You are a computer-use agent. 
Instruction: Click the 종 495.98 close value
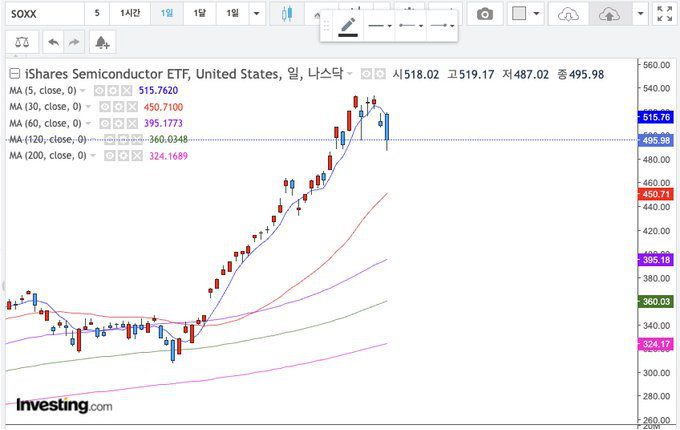(x=581, y=75)
